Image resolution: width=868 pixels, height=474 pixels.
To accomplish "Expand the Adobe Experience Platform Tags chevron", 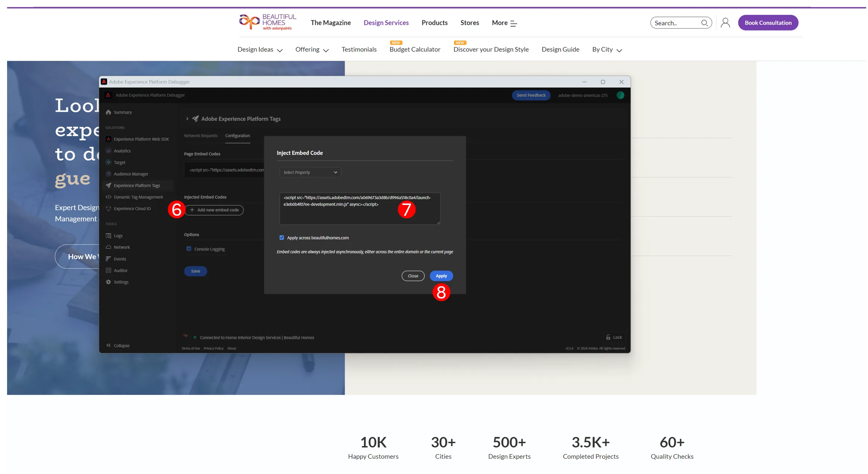I will pyautogui.click(x=187, y=118).
